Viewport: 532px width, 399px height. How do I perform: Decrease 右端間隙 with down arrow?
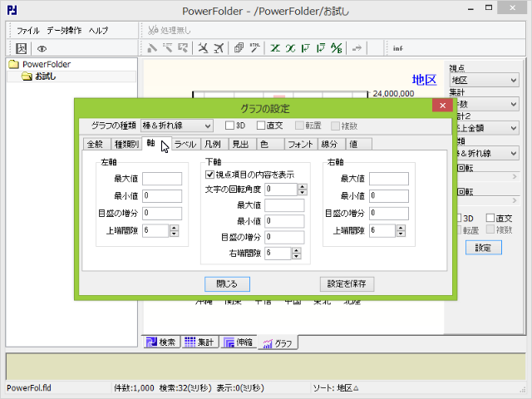coord(296,256)
